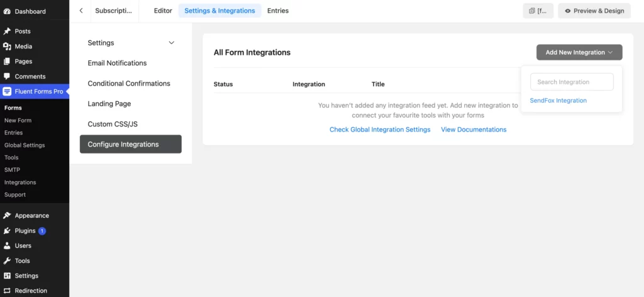The height and width of the screenshot is (297, 644).
Task: Open the Users person icon
Action: tap(6, 245)
